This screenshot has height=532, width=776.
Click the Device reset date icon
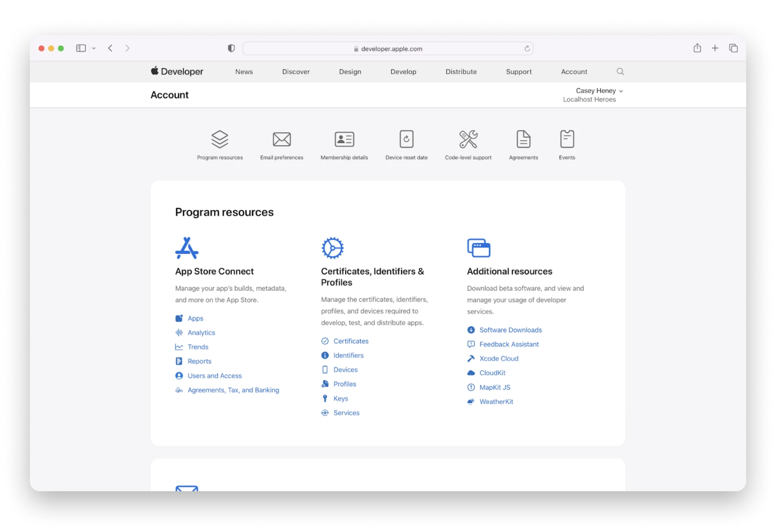(x=406, y=139)
